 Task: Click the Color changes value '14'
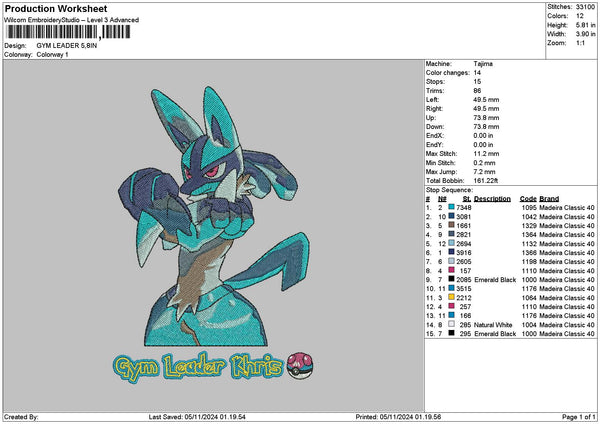click(x=477, y=73)
